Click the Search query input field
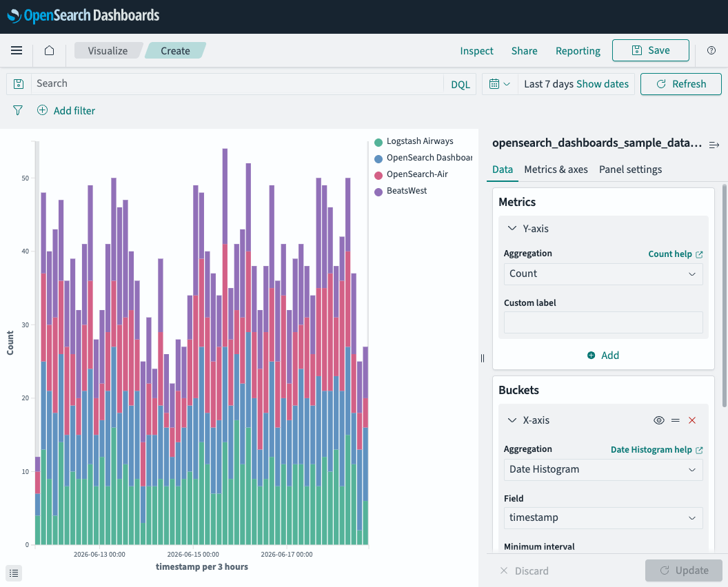Screen dimensions: 728x587 pyautogui.click(x=237, y=84)
